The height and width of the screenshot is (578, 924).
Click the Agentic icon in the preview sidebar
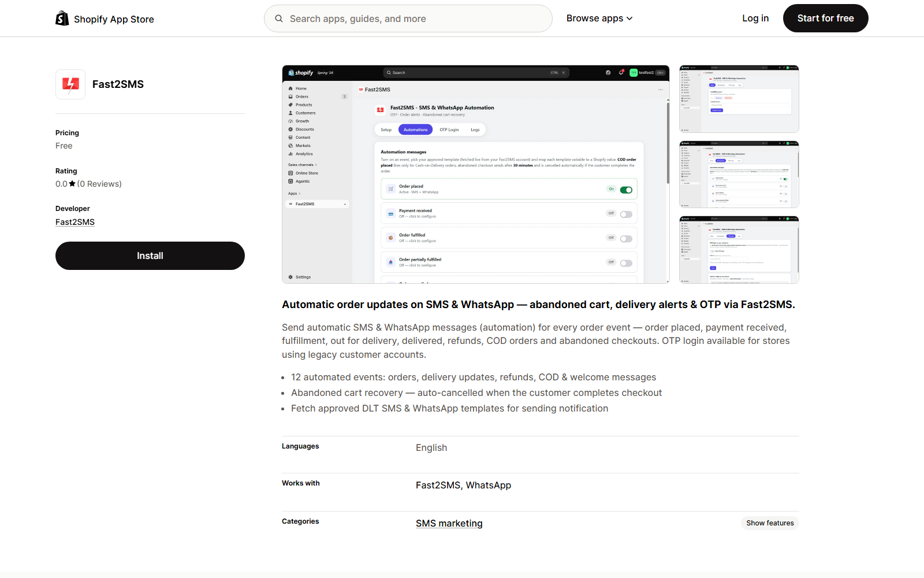click(290, 181)
